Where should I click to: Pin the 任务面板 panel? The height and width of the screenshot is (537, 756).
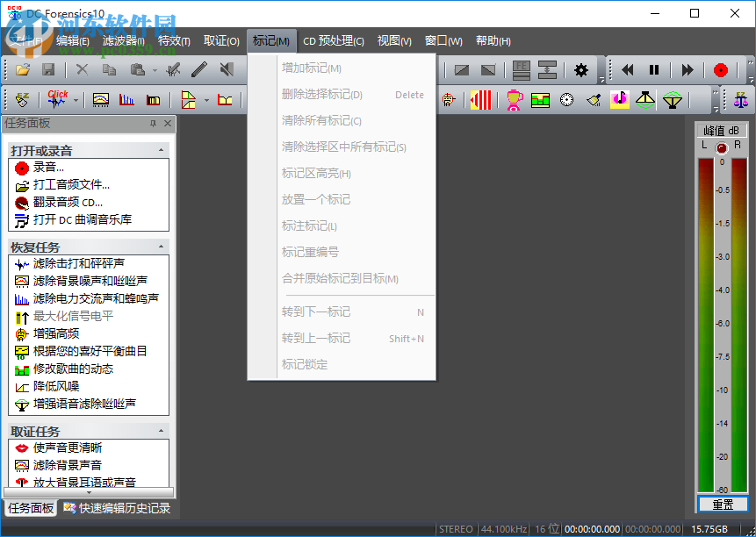point(154,124)
